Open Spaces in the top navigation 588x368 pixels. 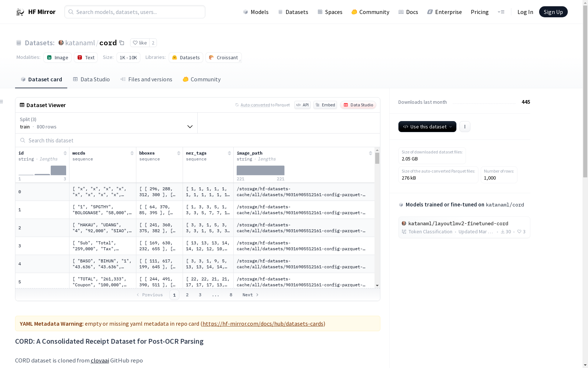[330, 12]
